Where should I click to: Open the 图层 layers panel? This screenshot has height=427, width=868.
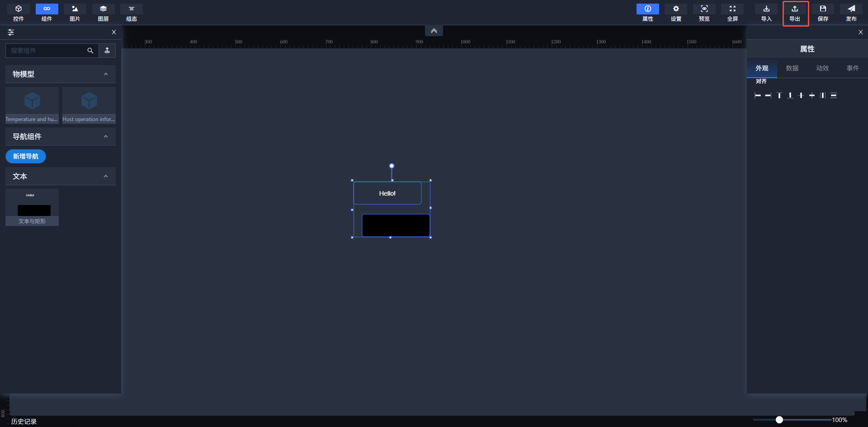coord(103,13)
